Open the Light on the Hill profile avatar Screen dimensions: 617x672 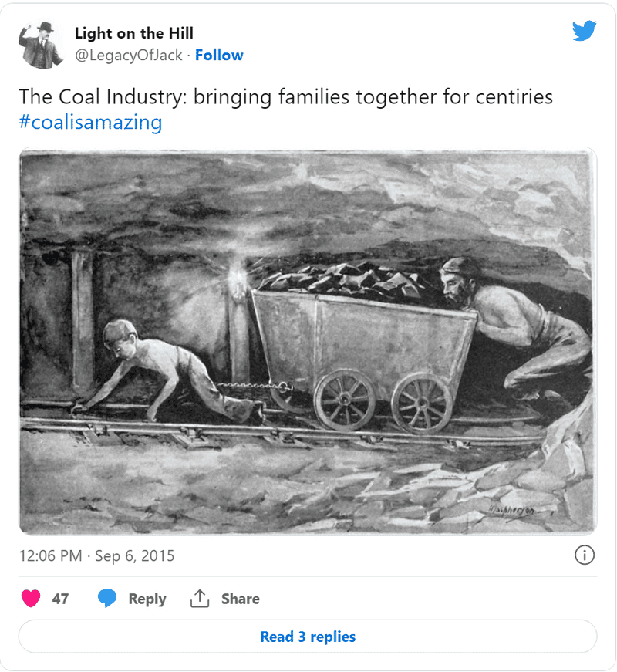pyautogui.click(x=41, y=45)
